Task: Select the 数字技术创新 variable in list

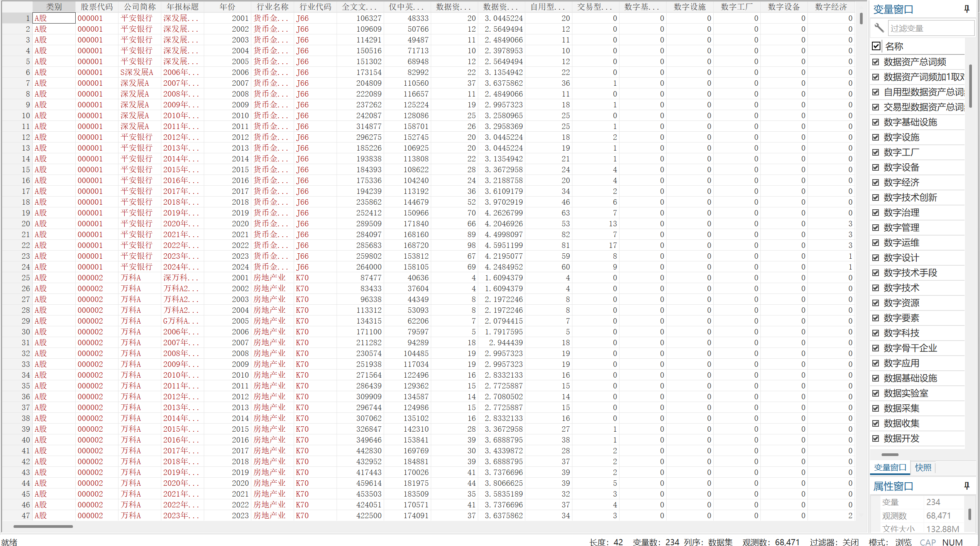Action: pos(910,197)
